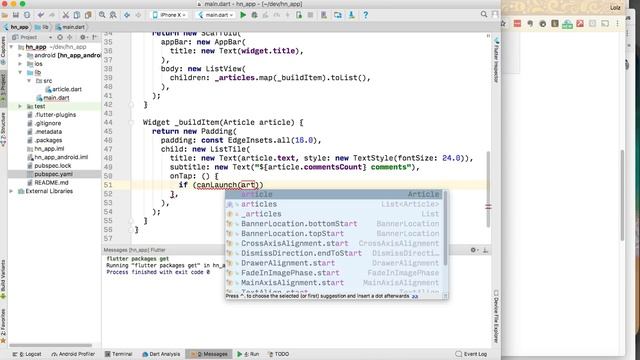Screen dimensions: 640x360
Task: Choose '_articles' completion suggestion
Action: pyautogui.click(x=333, y=214)
